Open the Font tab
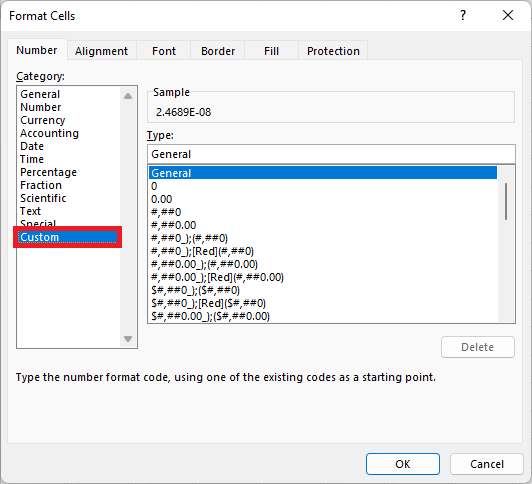532x484 pixels. tap(164, 51)
